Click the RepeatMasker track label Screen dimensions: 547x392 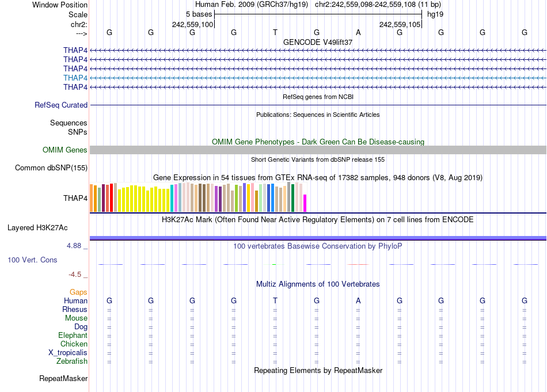[x=63, y=378]
